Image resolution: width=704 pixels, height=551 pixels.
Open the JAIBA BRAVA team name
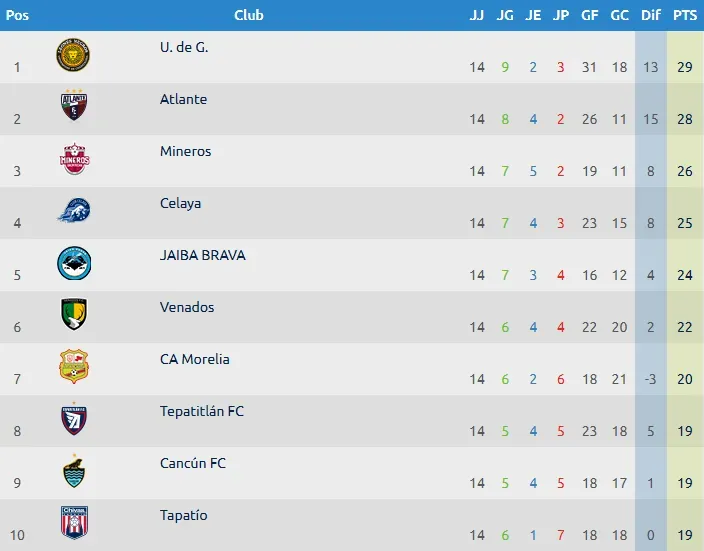coord(202,255)
